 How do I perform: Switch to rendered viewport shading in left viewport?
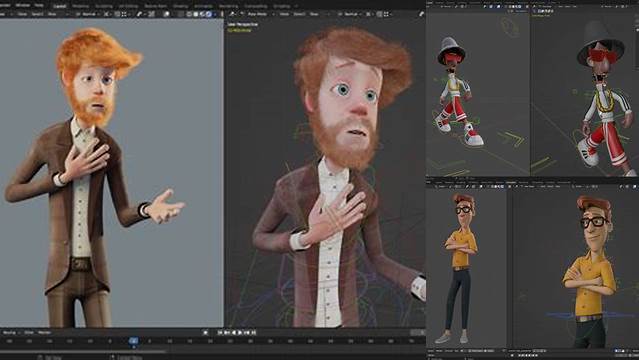click(x=209, y=14)
